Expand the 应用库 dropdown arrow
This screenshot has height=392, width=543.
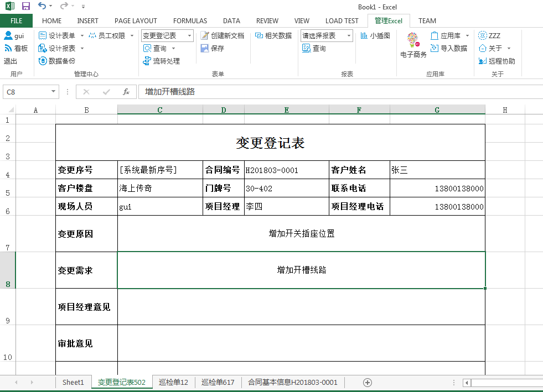tap(467, 35)
